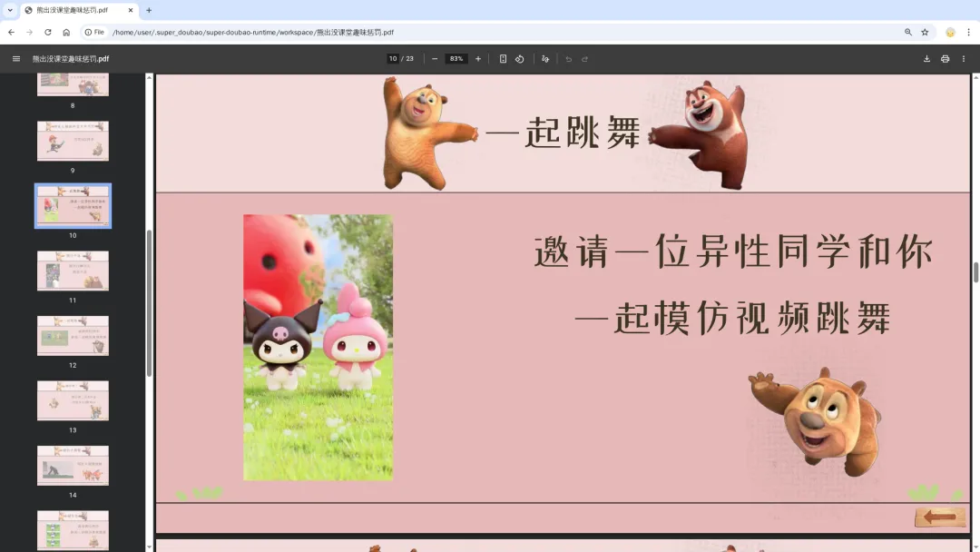
Task: Reload the current page
Action: click(47, 32)
